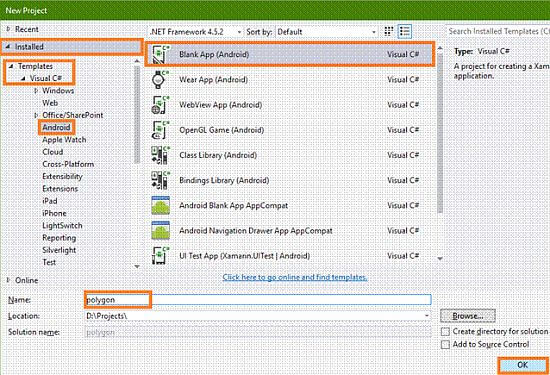Image resolution: width=550 pixels, height=375 pixels.
Task: Collapse the Visual C# tree node
Action: [23, 78]
